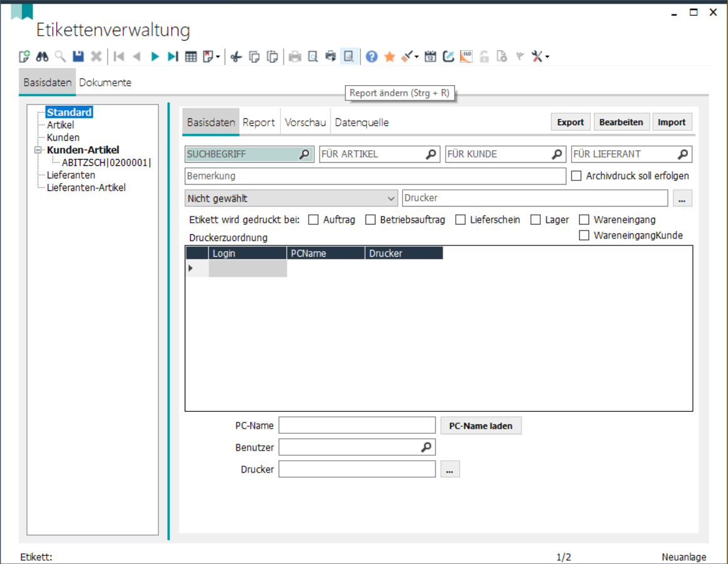The height and width of the screenshot is (564, 728).
Task: Click the 'PC-Name laden' button
Action: coord(481,426)
